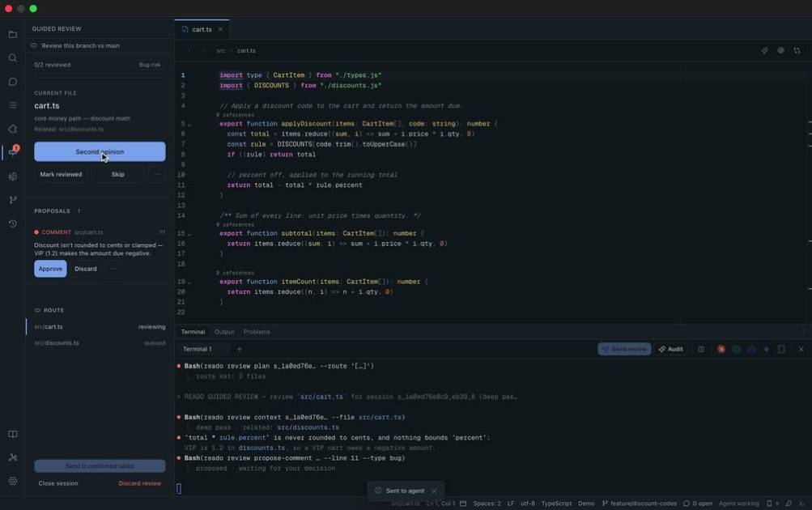Open the book icon in lower sidebar

pyautogui.click(x=13, y=434)
